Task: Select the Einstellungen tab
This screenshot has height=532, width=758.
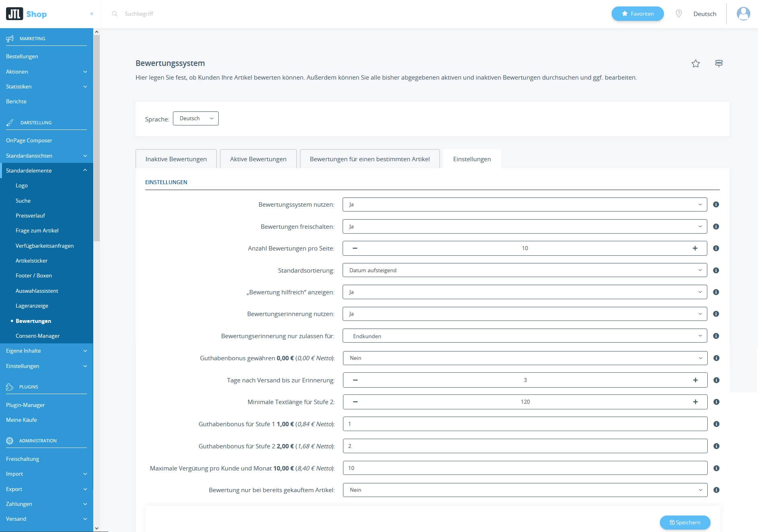Action: point(472,159)
